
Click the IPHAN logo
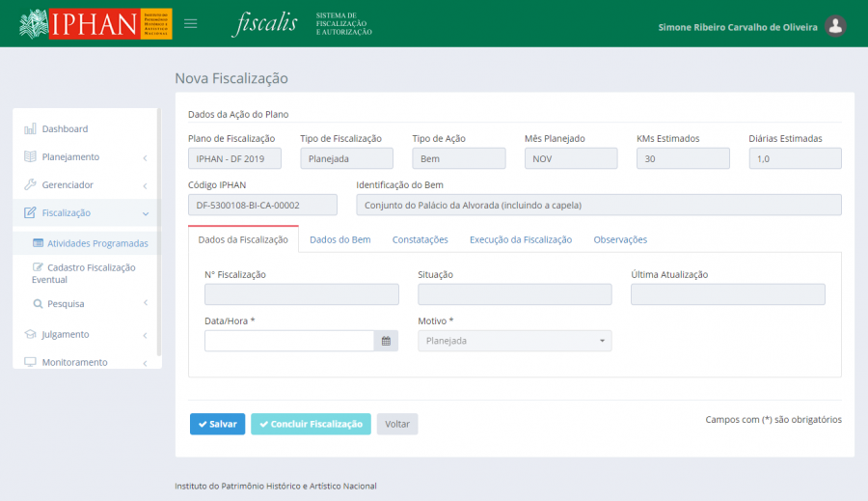click(x=95, y=24)
